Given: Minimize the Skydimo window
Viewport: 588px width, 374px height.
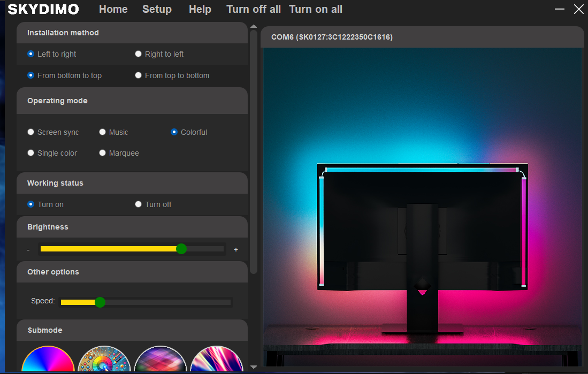Looking at the screenshot, I should pyautogui.click(x=560, y=9).
